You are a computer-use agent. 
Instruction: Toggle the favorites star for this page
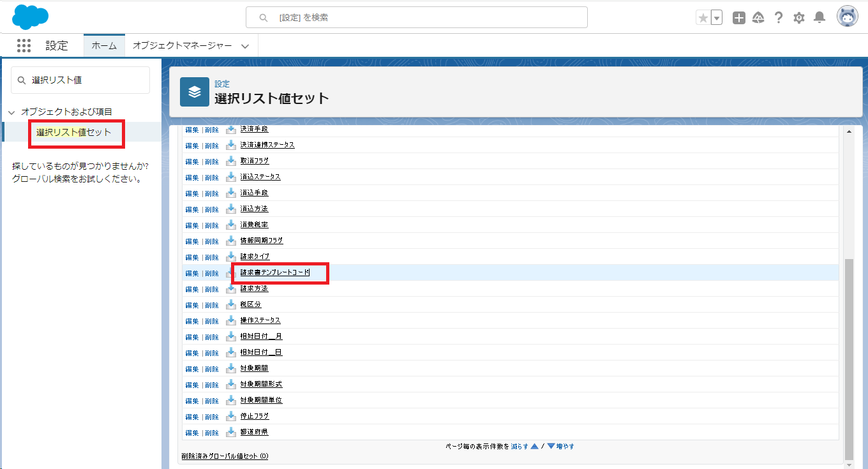tap(703, 18)
